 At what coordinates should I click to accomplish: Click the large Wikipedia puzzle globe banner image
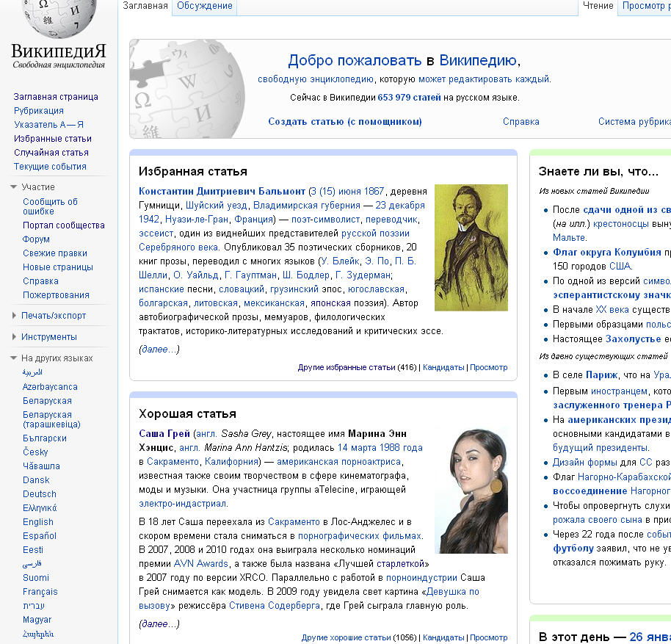[x=187, y=89]
